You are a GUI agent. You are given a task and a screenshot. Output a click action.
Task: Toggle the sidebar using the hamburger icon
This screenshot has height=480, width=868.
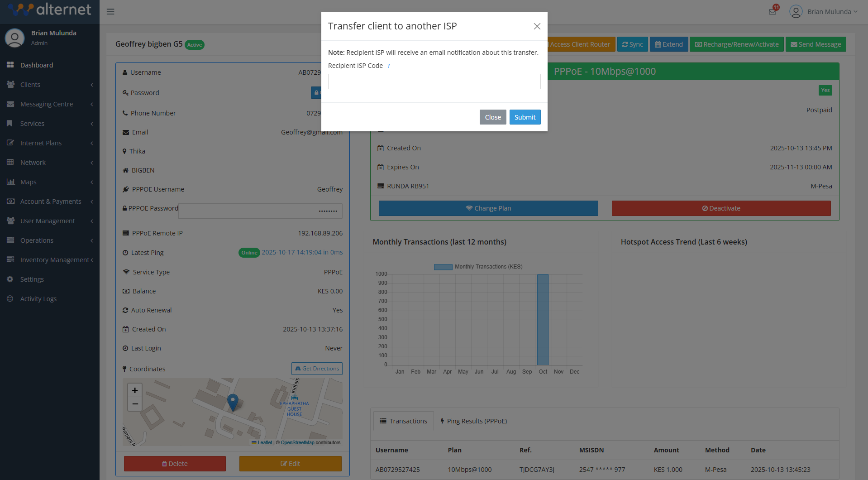110,11
